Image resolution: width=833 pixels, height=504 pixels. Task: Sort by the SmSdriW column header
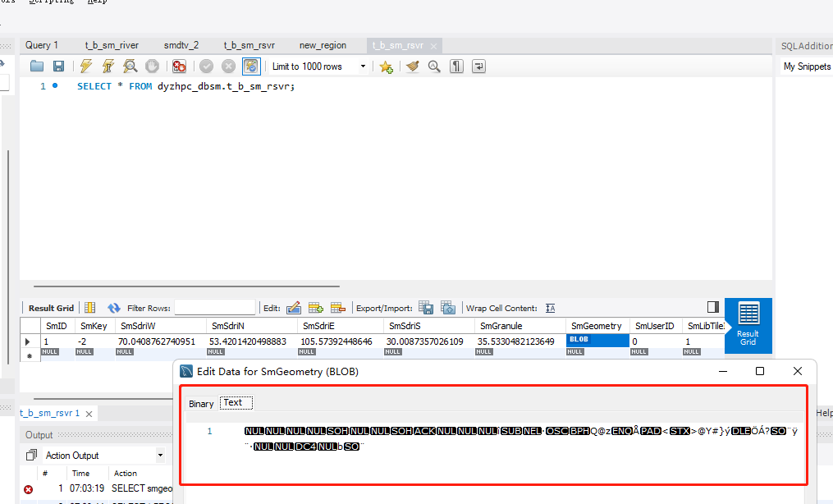tap(160, 326)
